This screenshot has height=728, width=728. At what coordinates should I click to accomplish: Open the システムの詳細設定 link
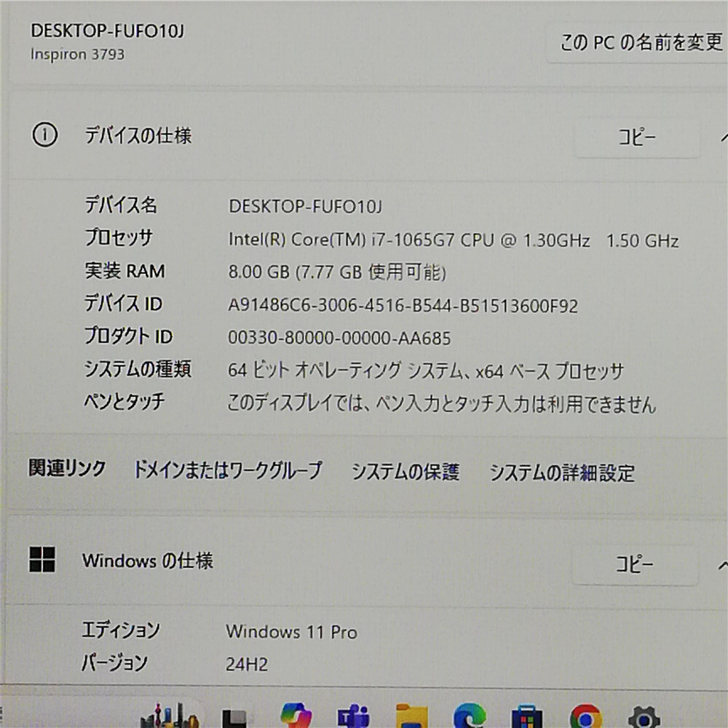[x=562, y=473]
